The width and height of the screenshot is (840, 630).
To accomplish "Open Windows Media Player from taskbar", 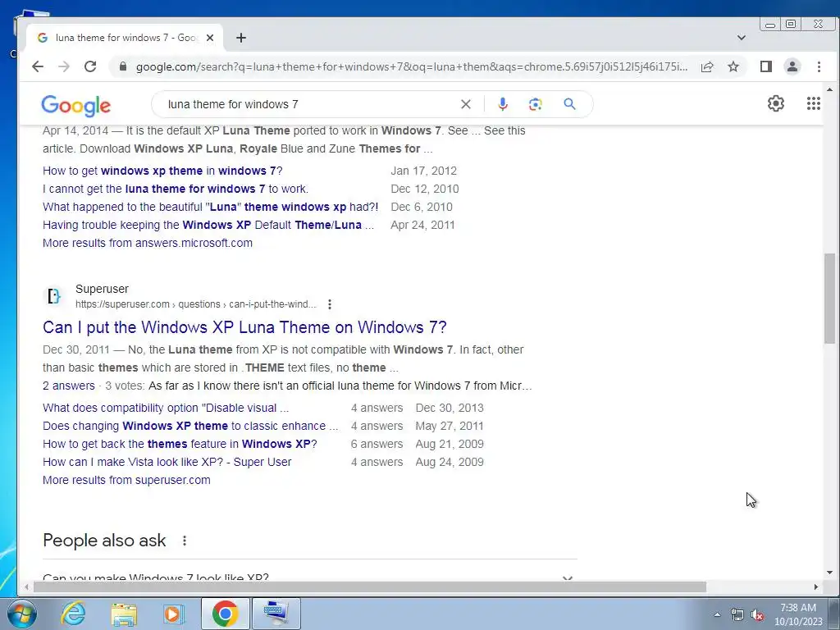I will [x=173, y=614].
